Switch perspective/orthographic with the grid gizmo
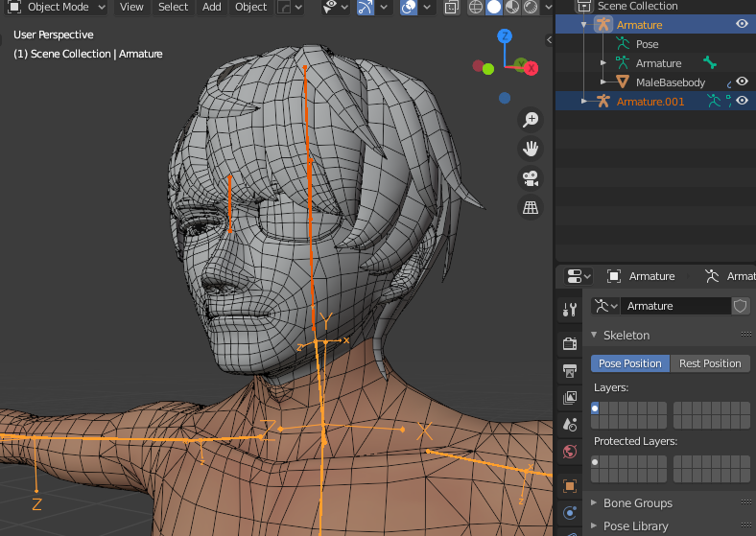This screenshot has width=756, height=536. [x=530, y=206]
